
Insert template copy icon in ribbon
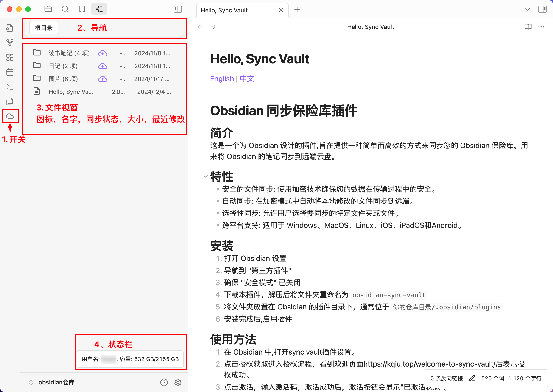[x=10, y=101]
